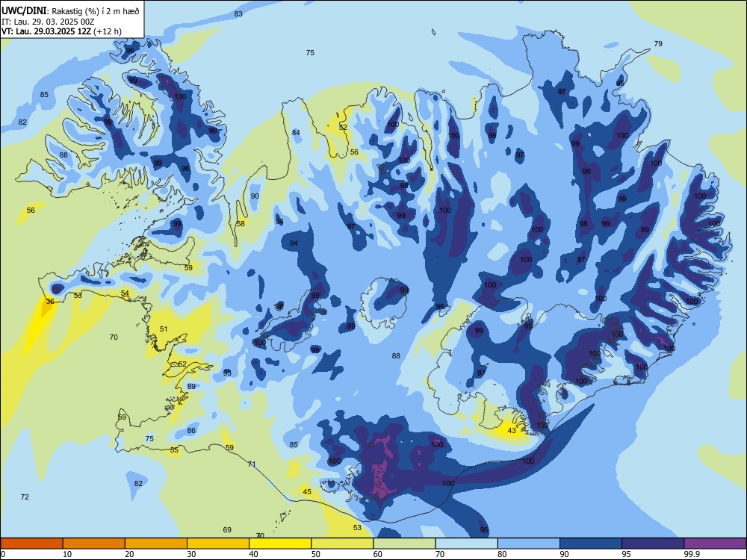Viewport: 747px width, 560px height.
Task: Click the '83' value at the top edge
Action: [x=238, y=13]
